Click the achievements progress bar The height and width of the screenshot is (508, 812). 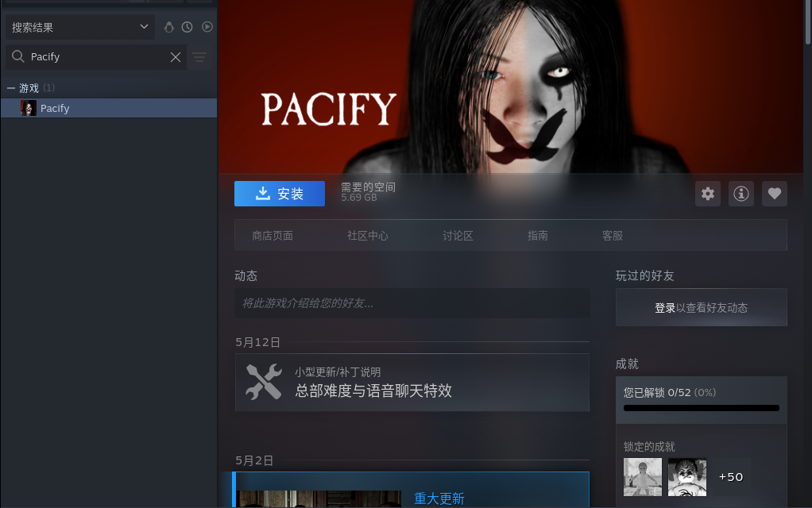click(702, 408)
